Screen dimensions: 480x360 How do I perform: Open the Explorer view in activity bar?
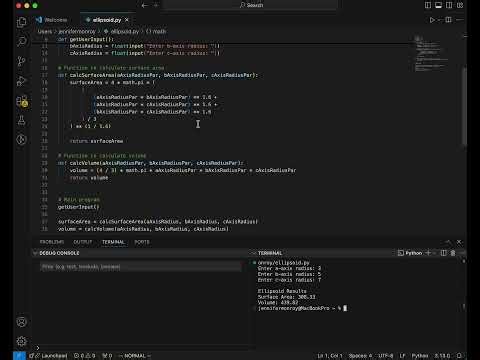coord(22,22)
